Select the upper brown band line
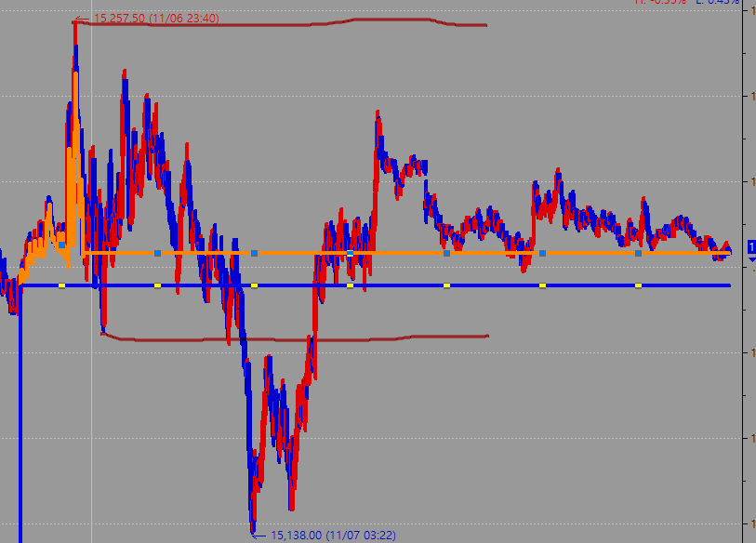756x543 pixels. pos(279,25)
